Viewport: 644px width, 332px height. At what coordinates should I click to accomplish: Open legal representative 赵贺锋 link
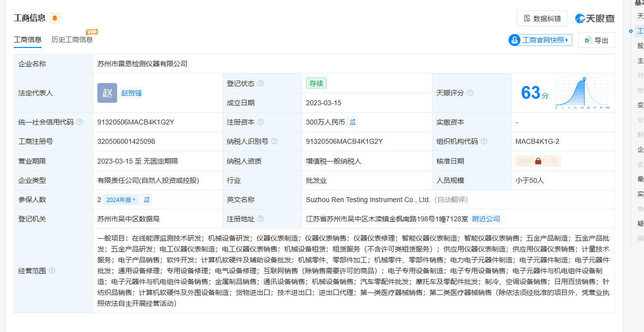(x=131, y=93)
